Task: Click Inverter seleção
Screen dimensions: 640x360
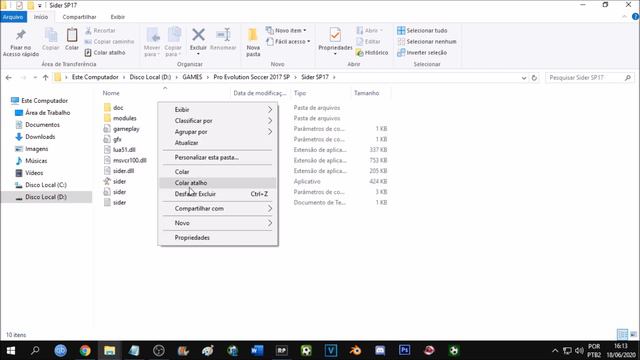Action: pyautogui.click(x=422, y=53)
